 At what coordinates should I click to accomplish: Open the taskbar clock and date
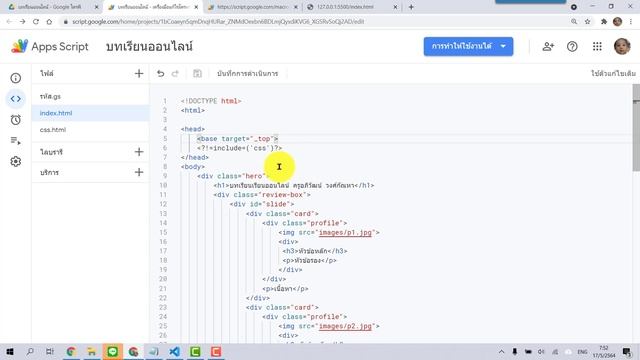(x=604, y=351)
